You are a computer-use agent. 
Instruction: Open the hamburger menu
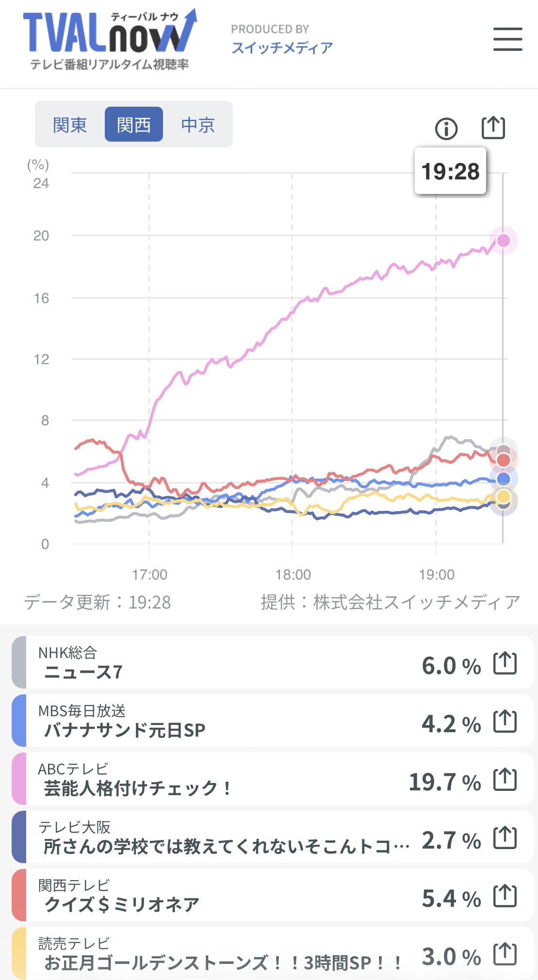click(x=507, y=39)
